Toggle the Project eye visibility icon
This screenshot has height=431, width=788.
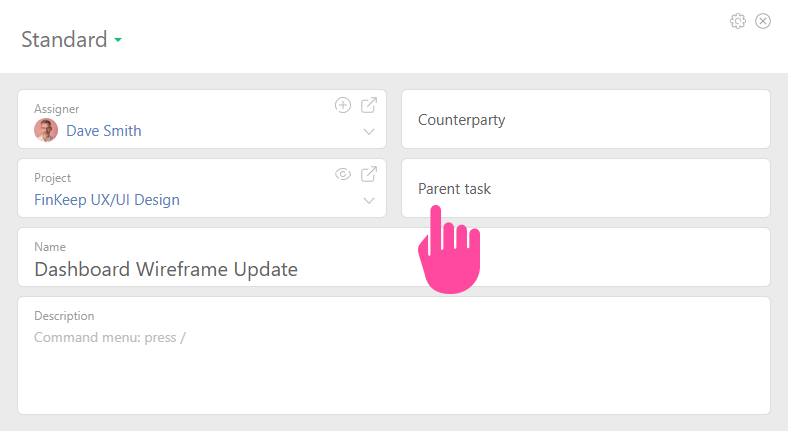pos(343,174)
